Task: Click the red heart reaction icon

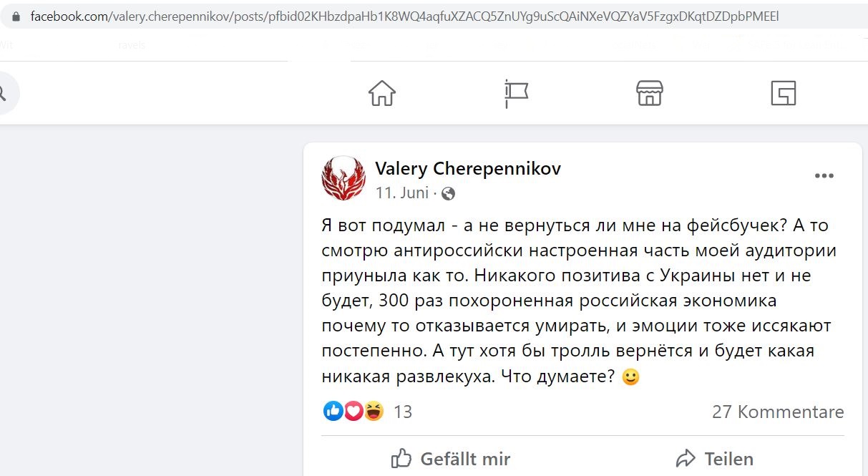Action: 353,411
